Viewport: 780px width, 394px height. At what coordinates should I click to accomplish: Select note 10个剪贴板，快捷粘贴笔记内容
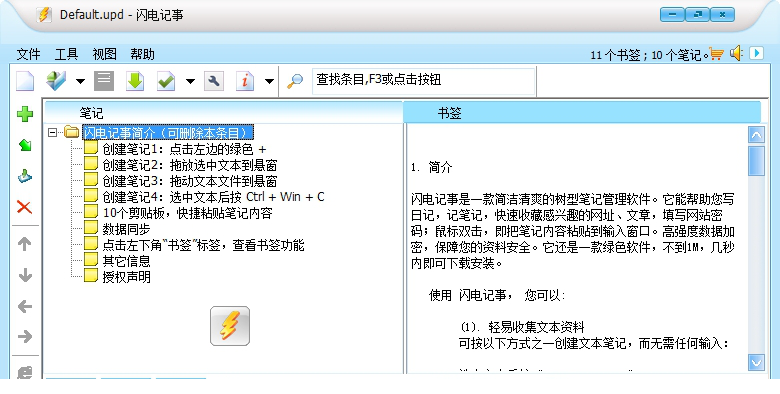coord(188,213)
